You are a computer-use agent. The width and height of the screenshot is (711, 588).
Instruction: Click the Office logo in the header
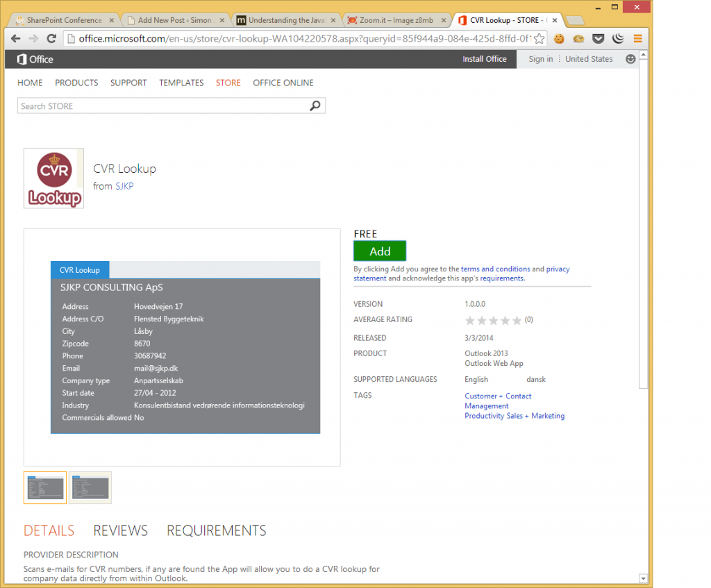[35, 59]
